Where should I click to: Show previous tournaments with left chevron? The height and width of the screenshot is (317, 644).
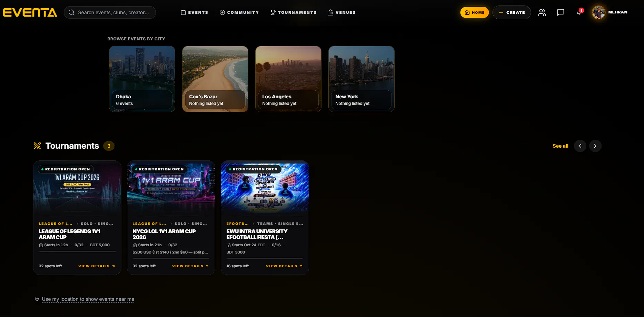coord(580,146)
